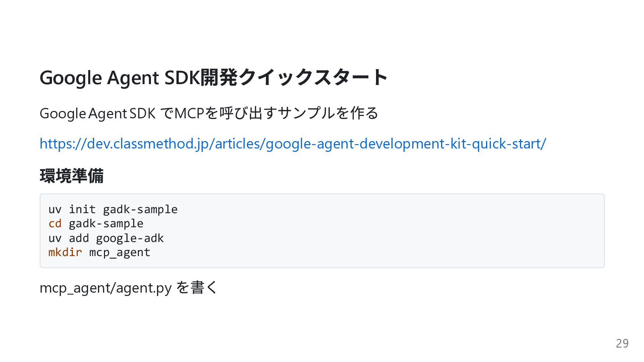Click "mcp_agent" directory name after mkdir
This screenshot has width=644, height=362.
pos(120,252)
